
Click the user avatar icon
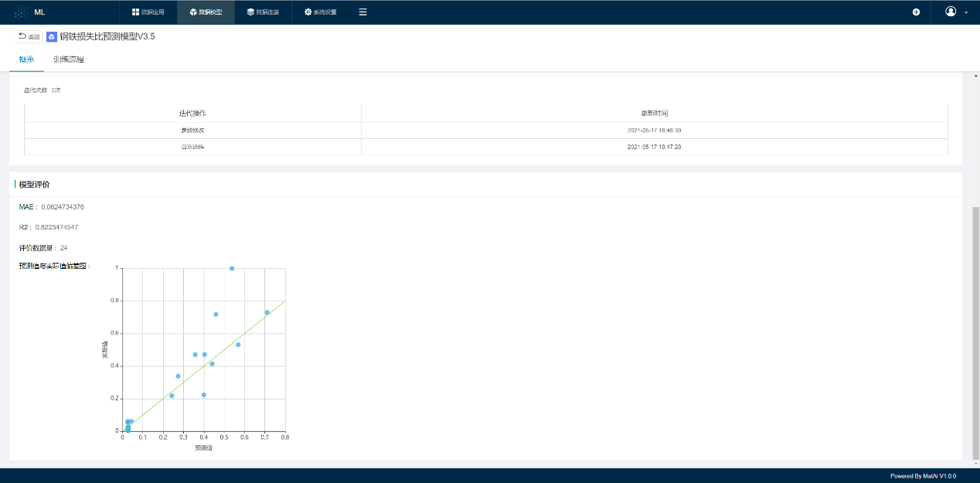point(951,12)
